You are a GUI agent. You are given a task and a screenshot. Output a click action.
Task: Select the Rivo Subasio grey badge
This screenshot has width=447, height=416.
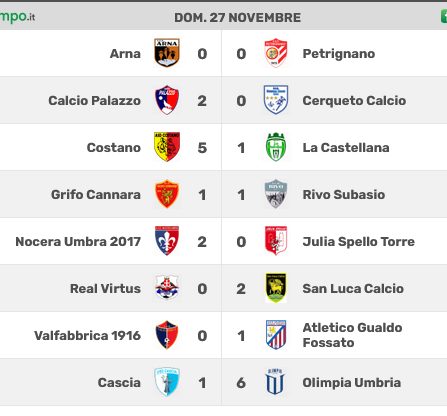pos(276,194)
